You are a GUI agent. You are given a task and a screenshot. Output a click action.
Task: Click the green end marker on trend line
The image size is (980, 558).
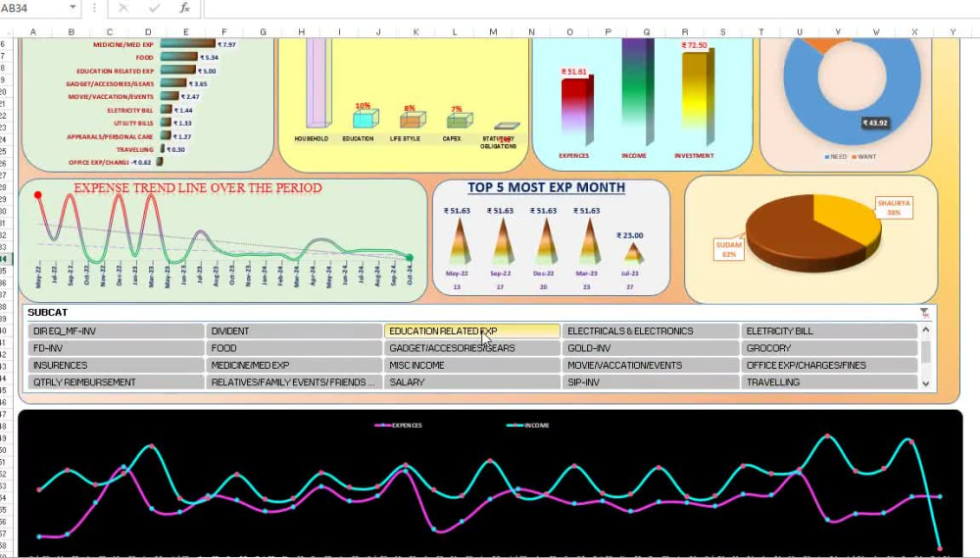[410, 258]
